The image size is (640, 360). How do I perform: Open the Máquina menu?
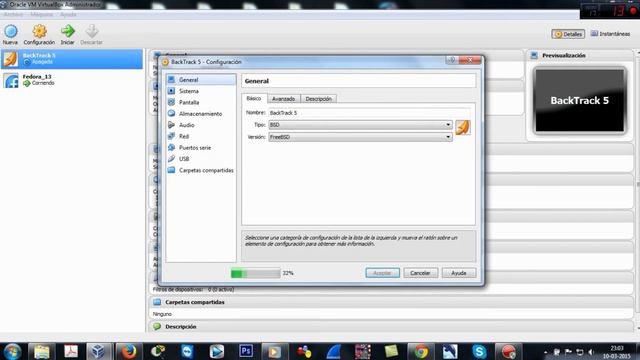42,14
